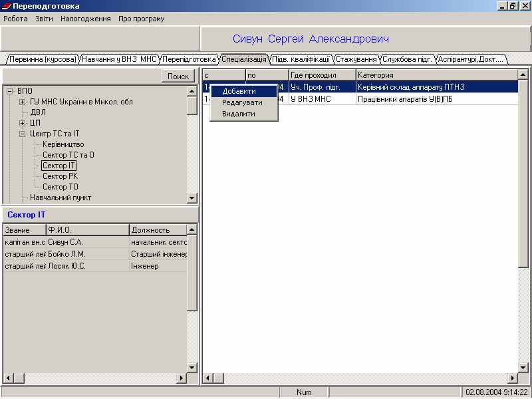Viewport: 532px width, 399px height.
Task: Select ДВЛ in the tree
Action: [x=38, y=112]
